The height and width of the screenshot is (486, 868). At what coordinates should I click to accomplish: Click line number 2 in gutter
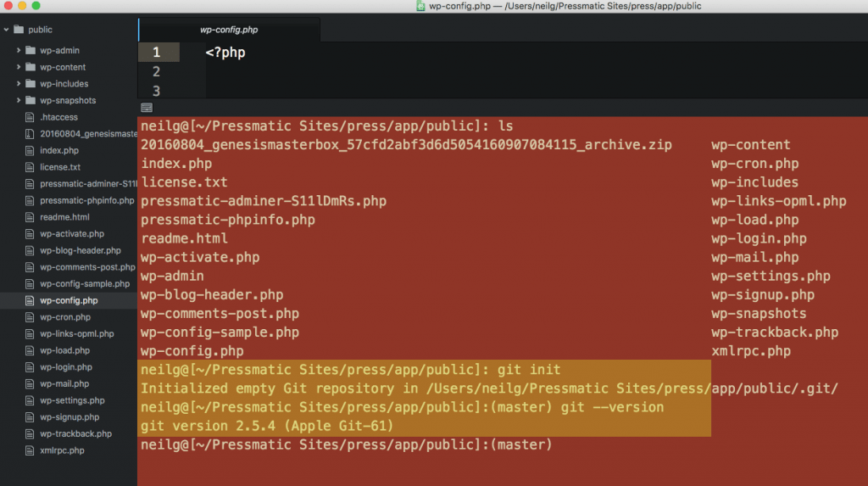point(157,71)
